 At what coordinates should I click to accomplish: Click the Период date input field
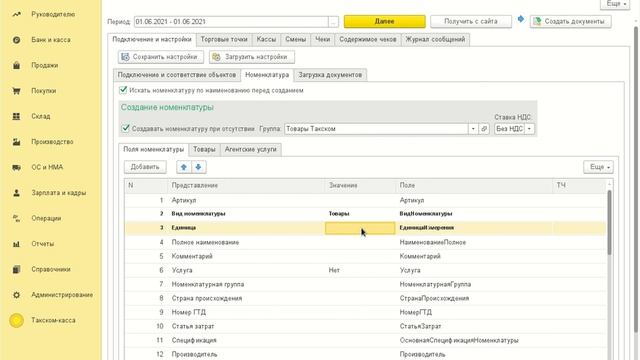click(x=231, y=22)
